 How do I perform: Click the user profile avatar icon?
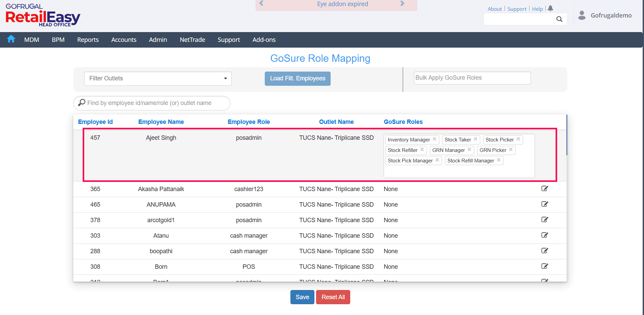tap(582, 15)
